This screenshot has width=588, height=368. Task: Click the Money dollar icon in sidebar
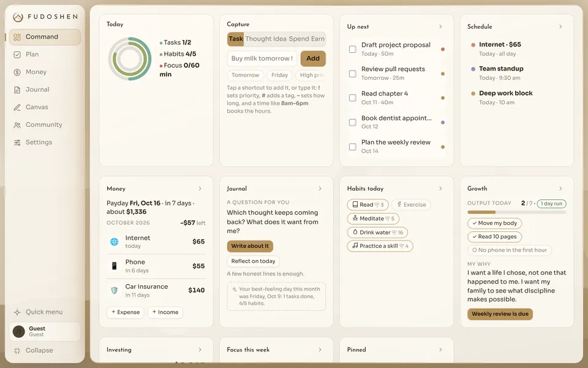coord(17,72)
